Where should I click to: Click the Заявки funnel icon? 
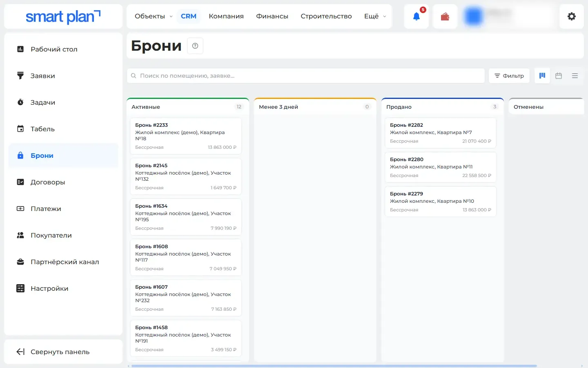click(20, 76)
